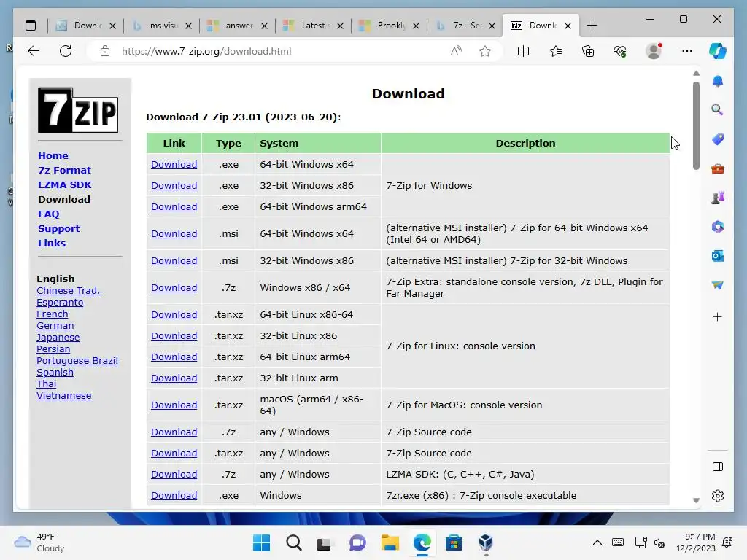Switch language to German
747x560 pixels.
(x=55, y=326)
